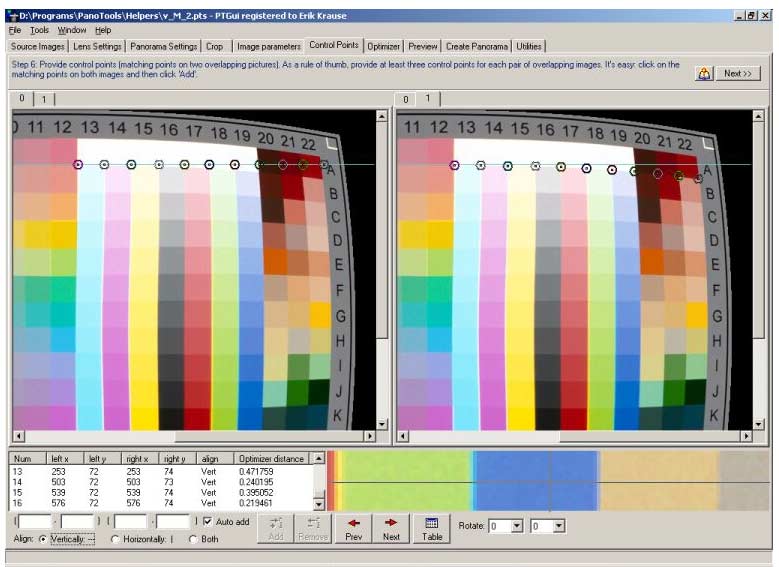779x567 pixels.
Task: Select image tab 0 in right pane
Action: (406, 99)
